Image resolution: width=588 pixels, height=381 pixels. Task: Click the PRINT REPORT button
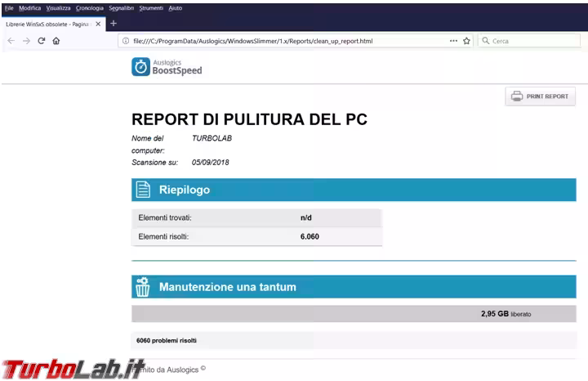540,96
